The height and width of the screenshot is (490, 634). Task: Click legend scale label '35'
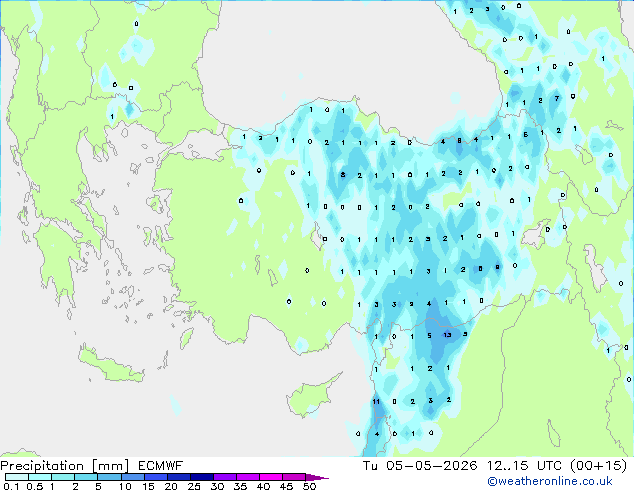coord(240,486)
